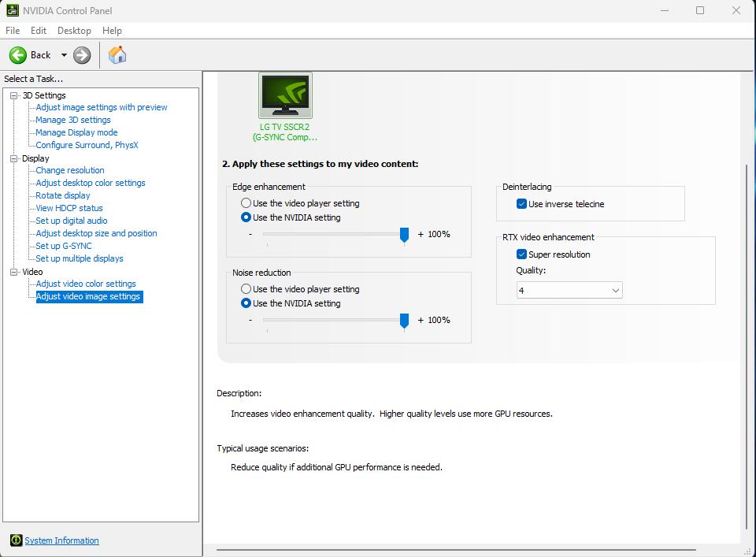Select the LG TV SSCR2 display thumbnail
The height and width of the screenshot is (557, 756).
285,95
